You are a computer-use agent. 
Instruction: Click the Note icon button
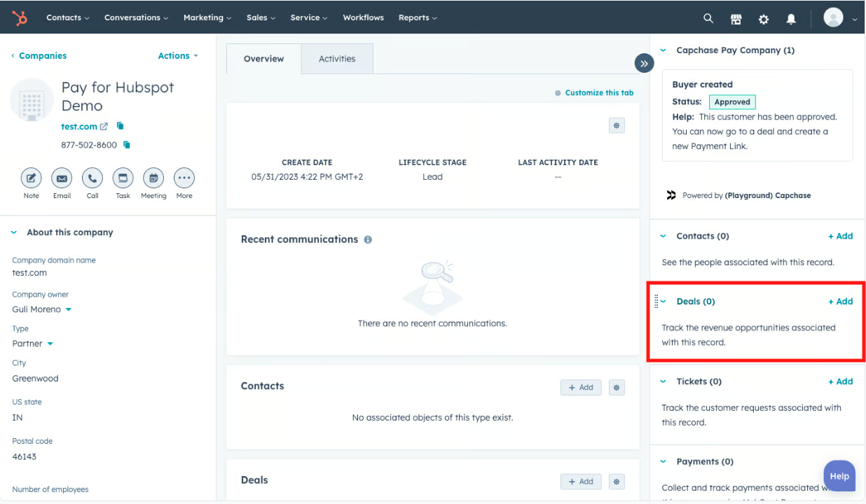[x=31, y=178]
